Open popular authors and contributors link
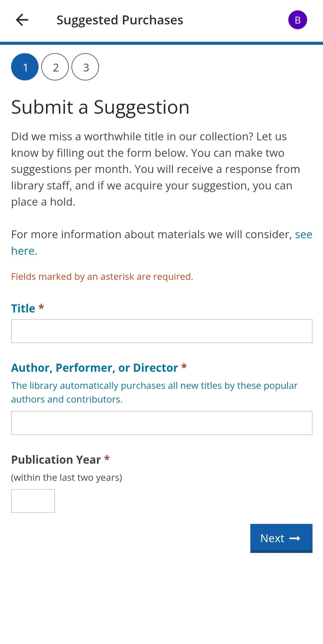 tap(154, 392)
